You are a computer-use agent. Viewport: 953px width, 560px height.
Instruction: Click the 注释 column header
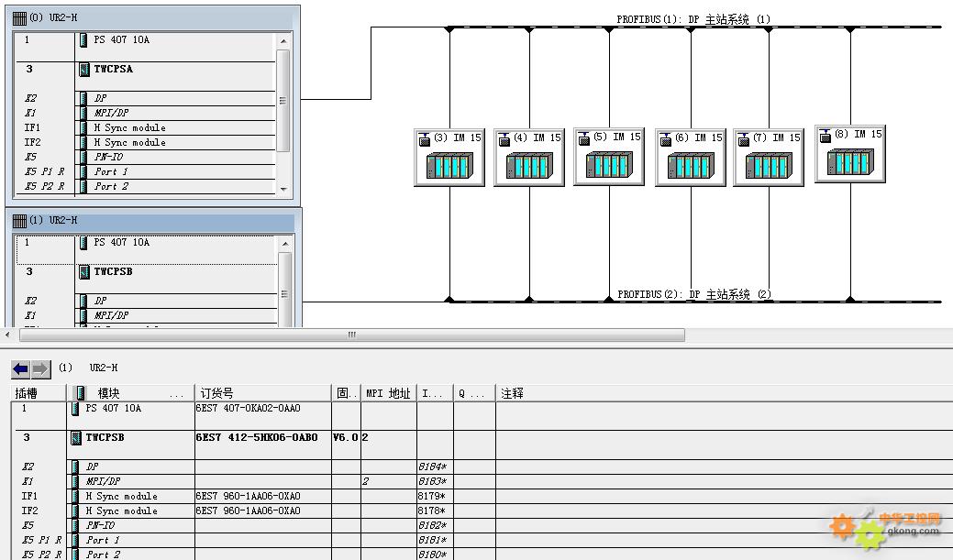coord(724,393)
